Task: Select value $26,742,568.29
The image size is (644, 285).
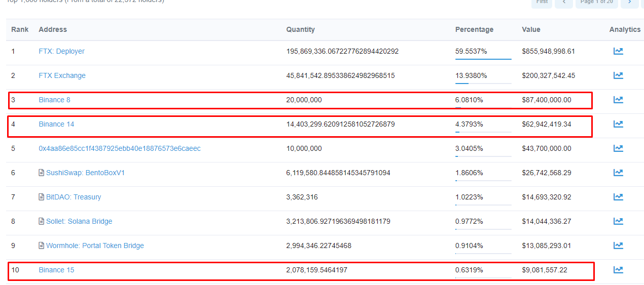Action: point(546,173)
